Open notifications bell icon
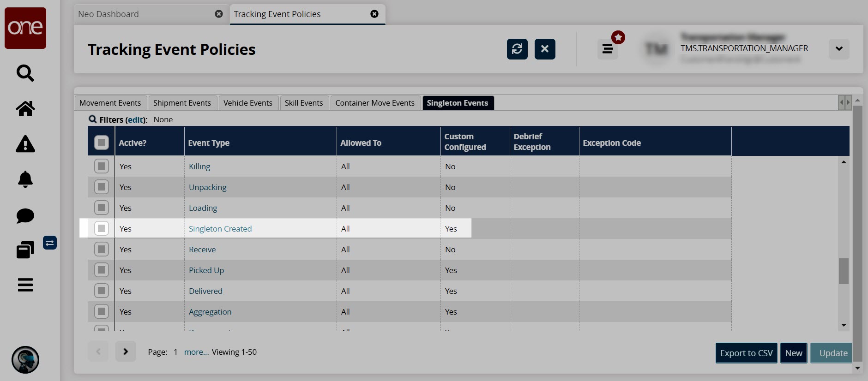The image size is (868, 381). (x=25, y=179)
